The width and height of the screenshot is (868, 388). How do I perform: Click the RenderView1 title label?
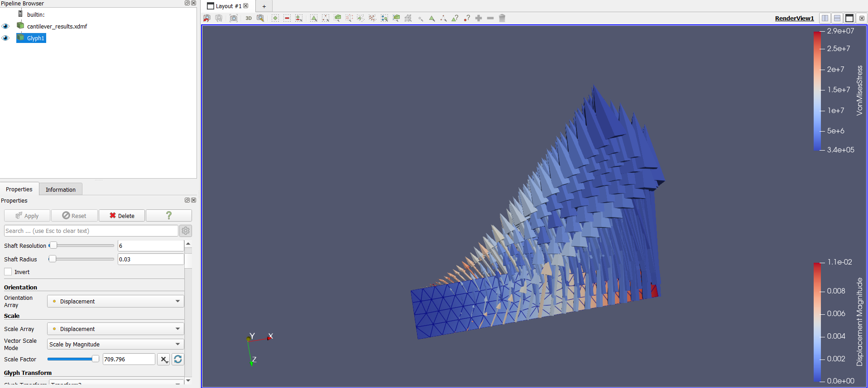(794, 18)
